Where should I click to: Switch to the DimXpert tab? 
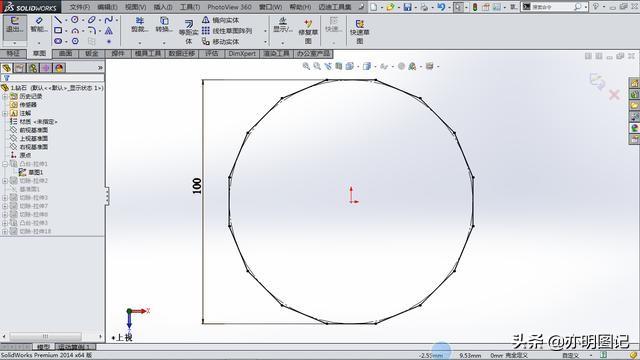coord(242,53)
